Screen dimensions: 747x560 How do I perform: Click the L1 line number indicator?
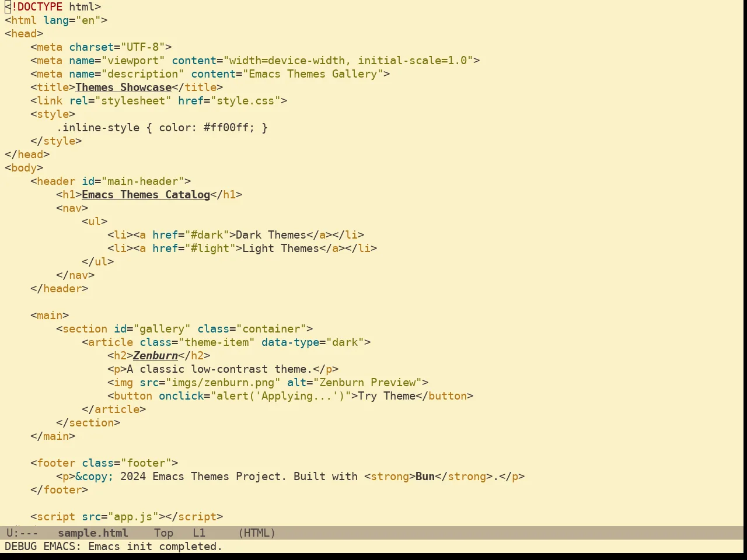pos(199,533)
